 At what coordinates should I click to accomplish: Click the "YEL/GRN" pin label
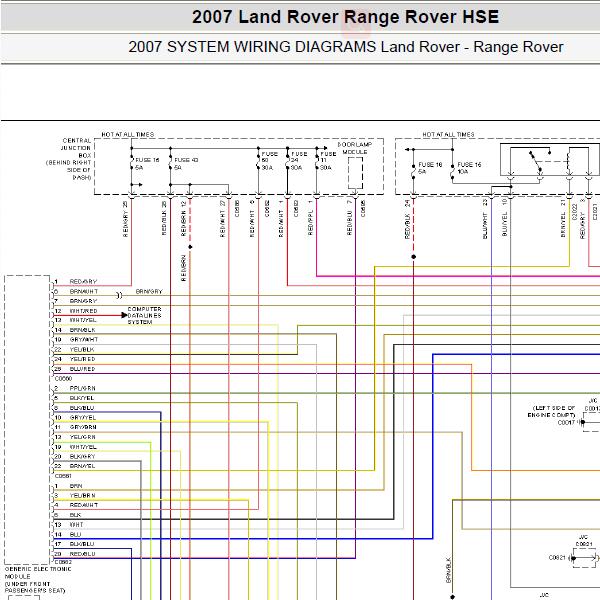[x=83, y=437]
